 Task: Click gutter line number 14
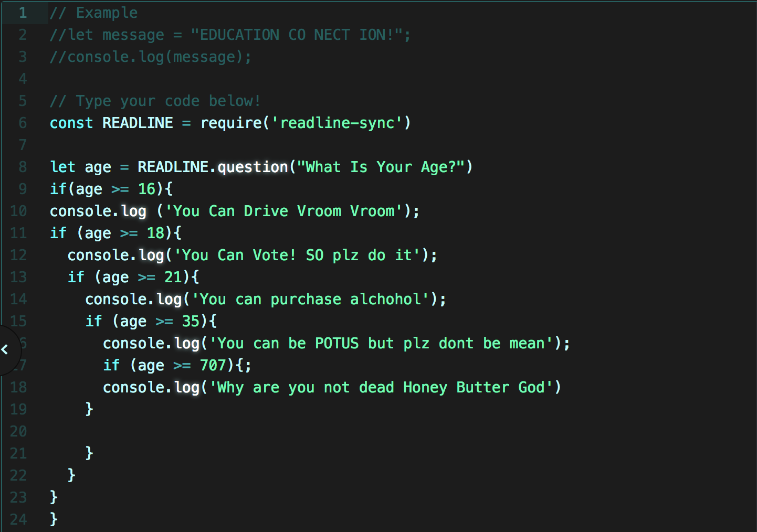tap(18, 299)
